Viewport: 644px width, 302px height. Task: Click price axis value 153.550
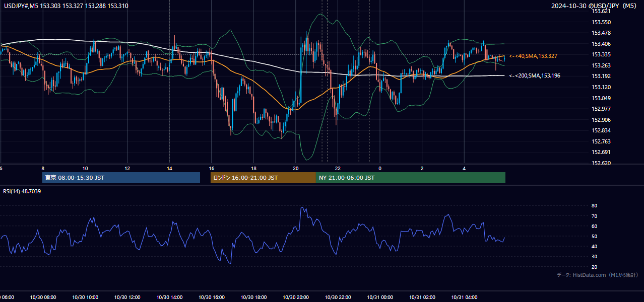pyautogui.click(x=600, y=22)
